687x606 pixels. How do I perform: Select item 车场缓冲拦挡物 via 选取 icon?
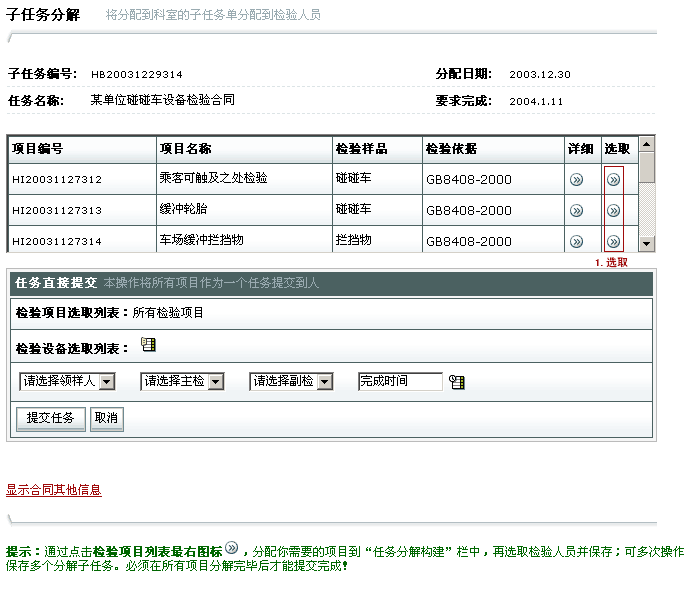pos(614,241)
